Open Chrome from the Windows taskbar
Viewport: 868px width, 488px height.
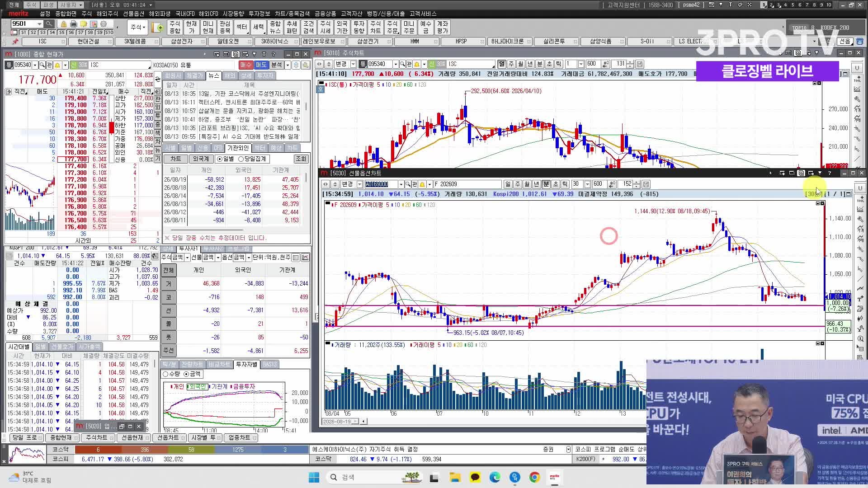pos(534,477)
